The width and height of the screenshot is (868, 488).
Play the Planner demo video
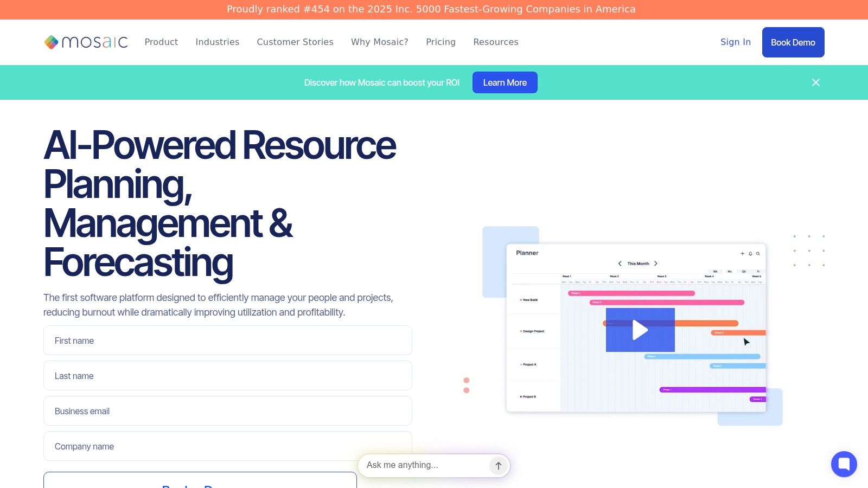(x=640, y=330)
